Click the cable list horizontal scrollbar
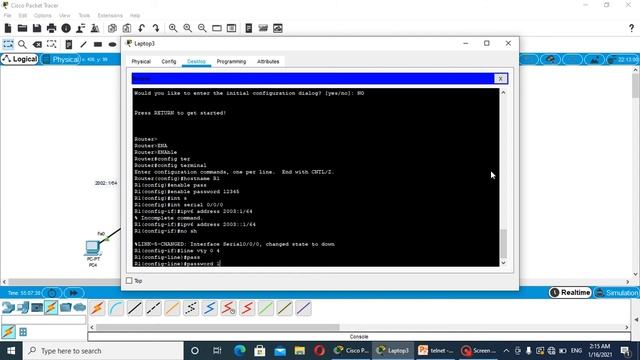 click(217, 327)
